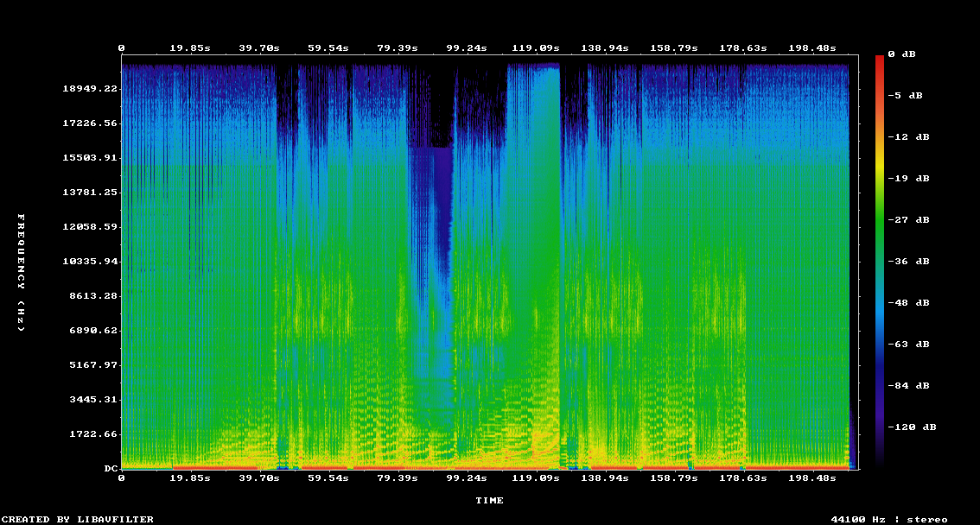Viewport: 980px width, 525px height.
Task: Click the red end of color scale bar
Action: pos(880,60)
